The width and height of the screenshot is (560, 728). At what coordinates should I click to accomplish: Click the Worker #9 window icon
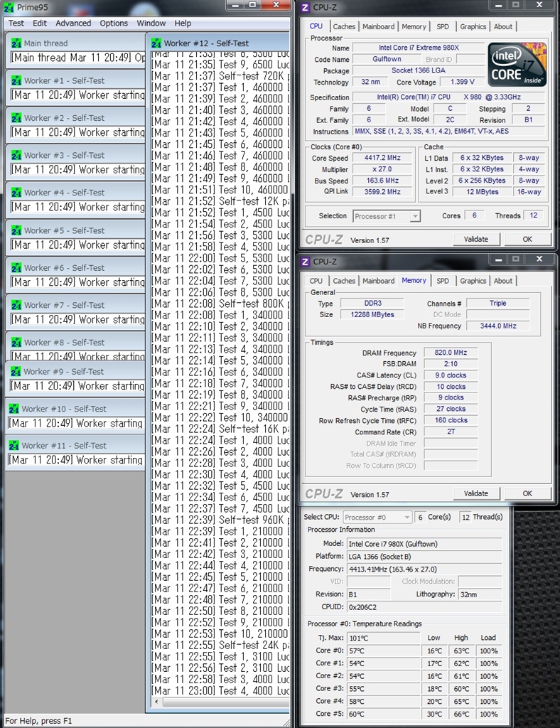coord(16,371)
